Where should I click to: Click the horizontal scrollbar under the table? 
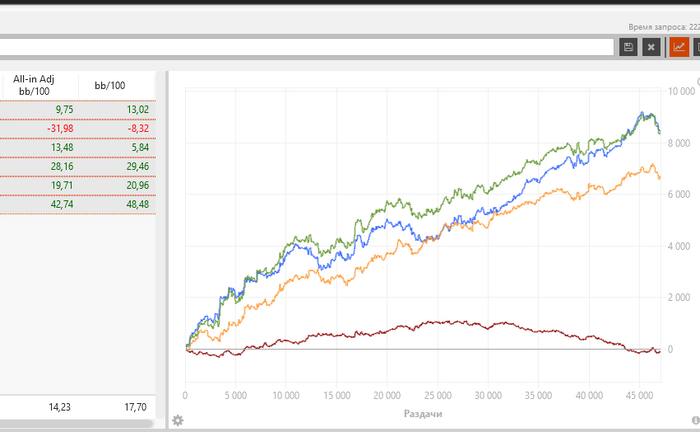coord(76,424)
